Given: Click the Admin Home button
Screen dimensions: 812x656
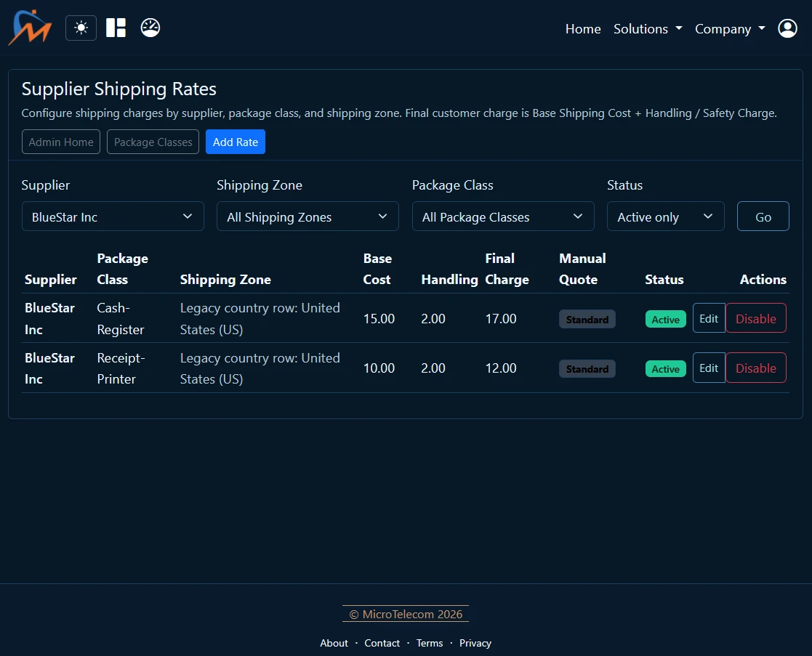Looking at the screenshot, I should (61, 142).
